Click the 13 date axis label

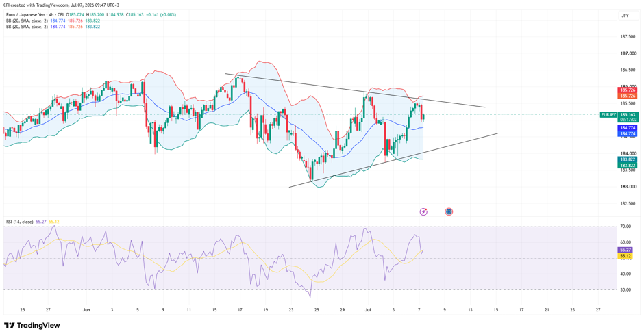[470, 310]
